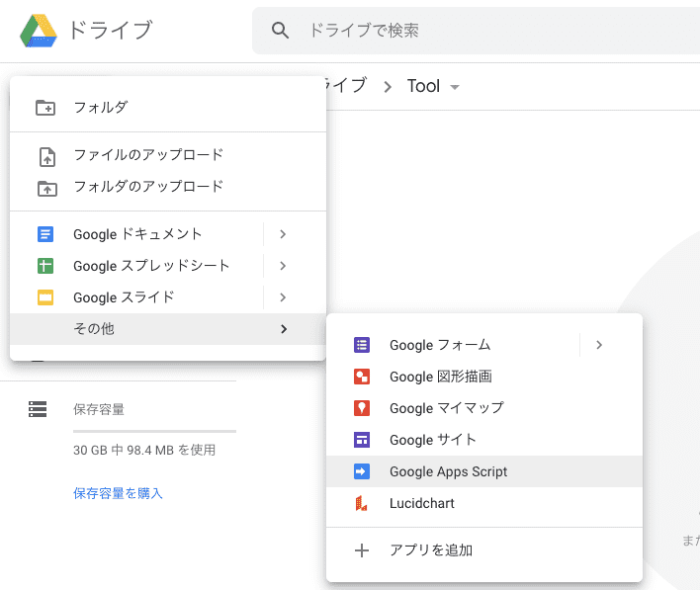Click the storage usage progress bar
This screenshot has height=590, width=700.
[154, 432]
